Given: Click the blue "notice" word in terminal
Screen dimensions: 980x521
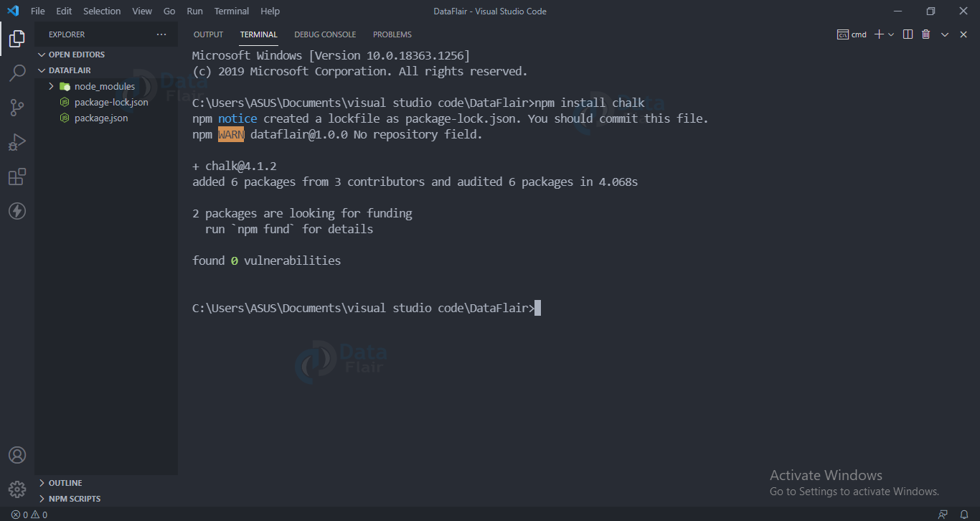Looking at the screenshot, I should point(237,118).
